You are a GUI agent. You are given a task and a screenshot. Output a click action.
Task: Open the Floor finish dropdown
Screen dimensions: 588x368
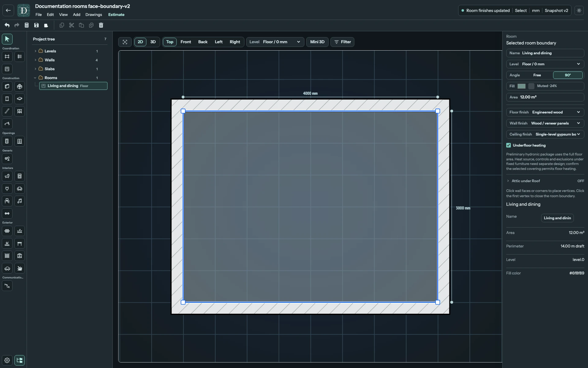(x=545, y=112)
